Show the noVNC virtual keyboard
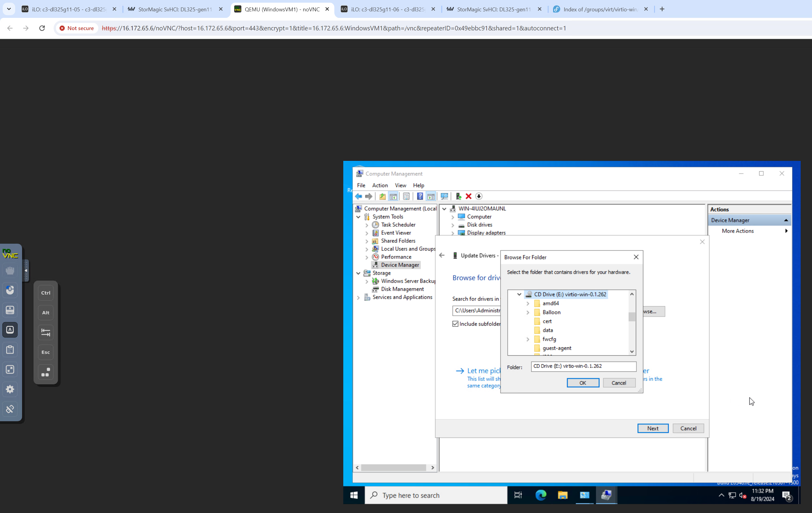Screen dimensions: 812x513 point(10,310)
